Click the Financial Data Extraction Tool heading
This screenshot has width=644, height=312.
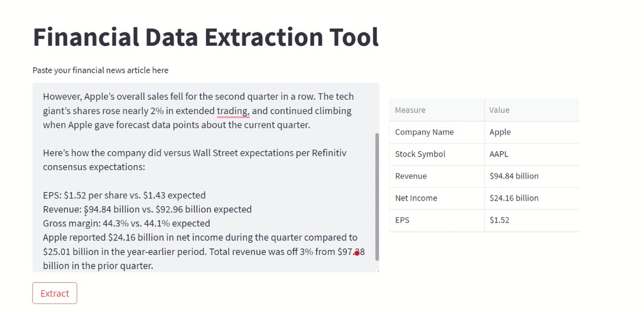click(205, 37)
